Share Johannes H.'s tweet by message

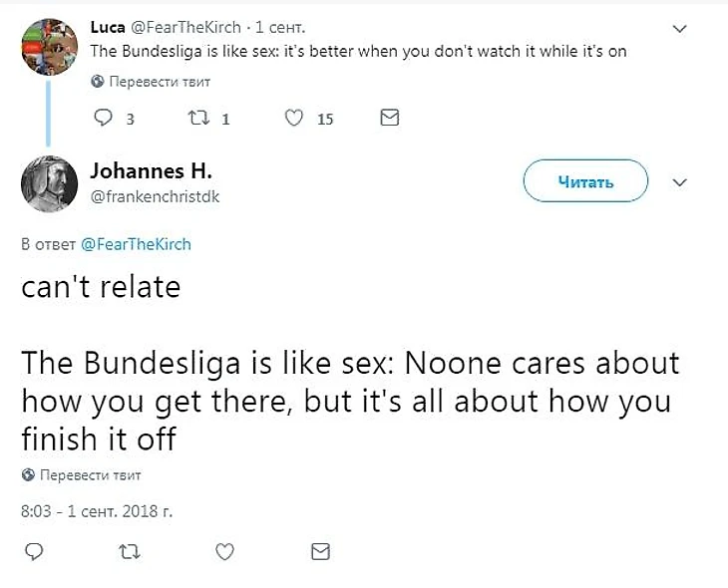click(320, 551)
